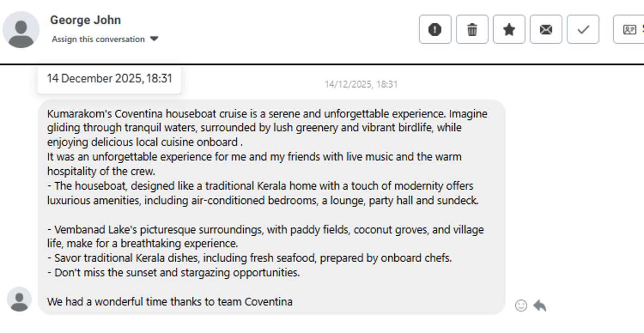The image size is (644, 333).
Task: Click the "14 December 2025, 18:31" date tooltip
Action: point(109,78)
